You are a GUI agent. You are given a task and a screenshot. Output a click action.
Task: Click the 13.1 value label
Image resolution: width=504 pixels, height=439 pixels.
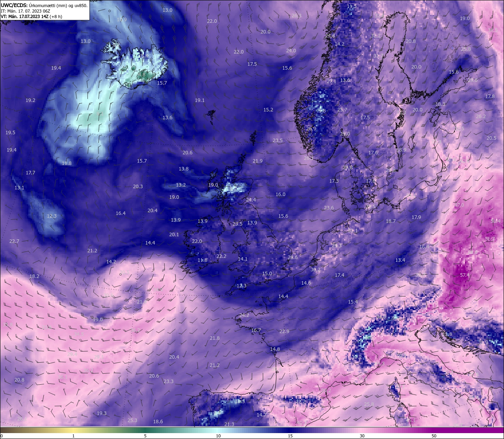(19, 188)
